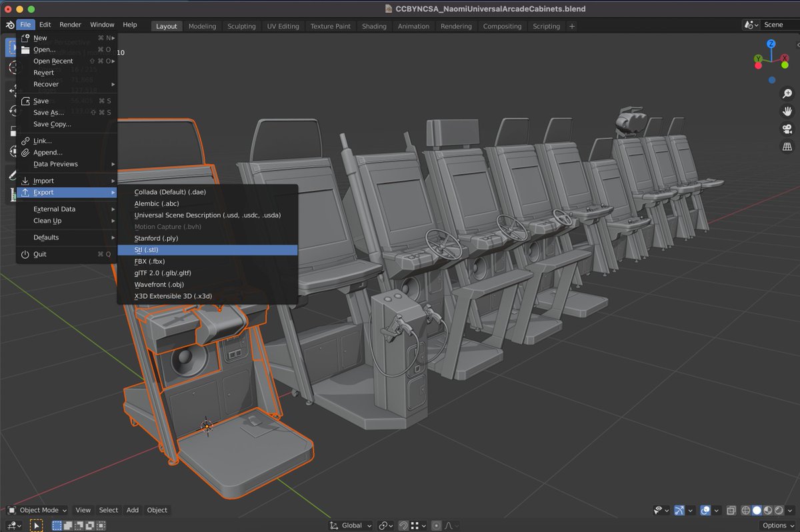Switch to rendered viewport shading

(779, 510)
